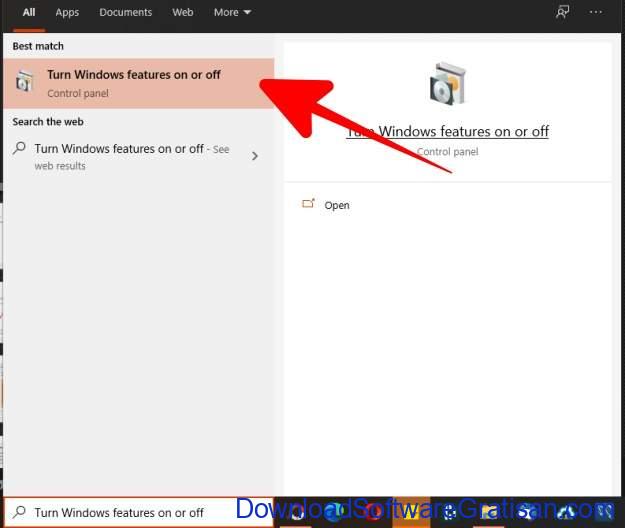This screenshot has width=625, height=528.
Task: Click the magnifier icon in the search box
Action: coord(19,512)
